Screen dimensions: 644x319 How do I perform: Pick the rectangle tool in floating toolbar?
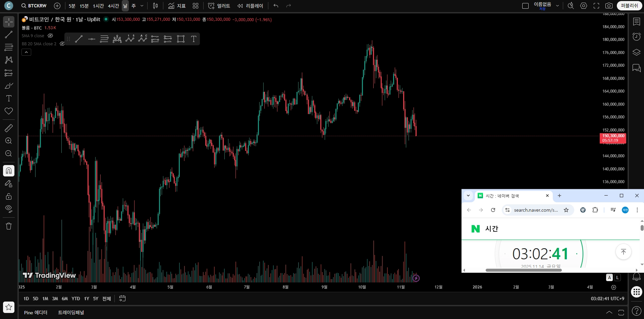181,39
